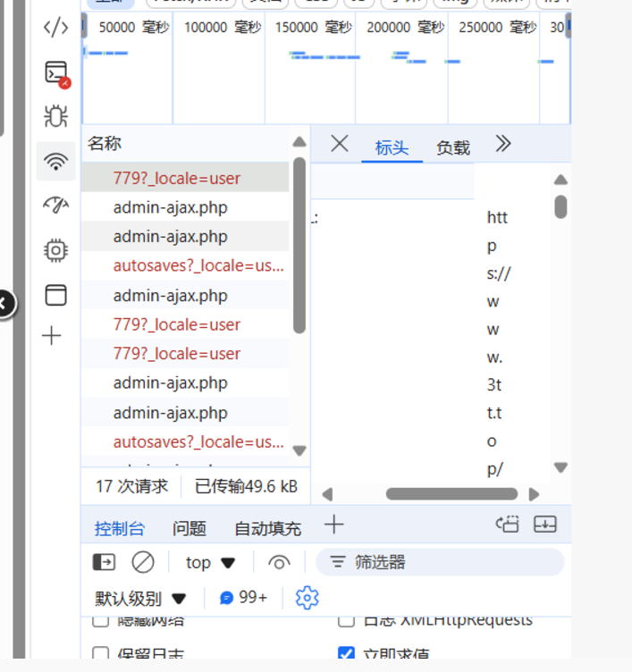Click the left arrow of the horizontal scrollbar
The height and width of the screenshot is (672, 632).
(x=327, y=494)
